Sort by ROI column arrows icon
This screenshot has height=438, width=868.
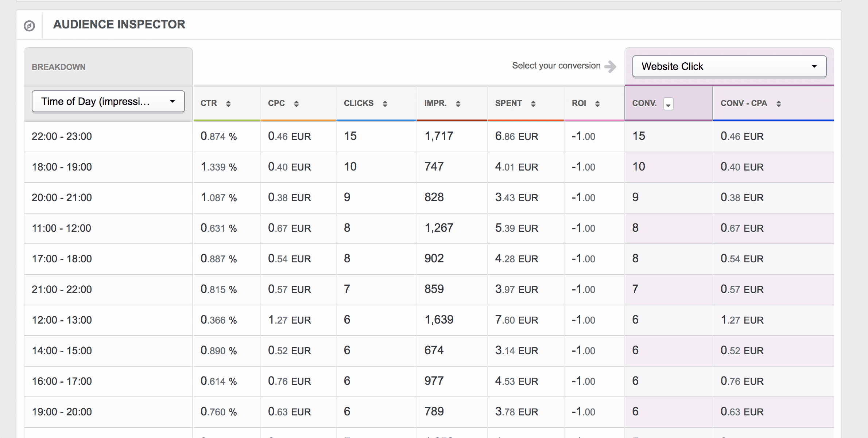(597, 104)
